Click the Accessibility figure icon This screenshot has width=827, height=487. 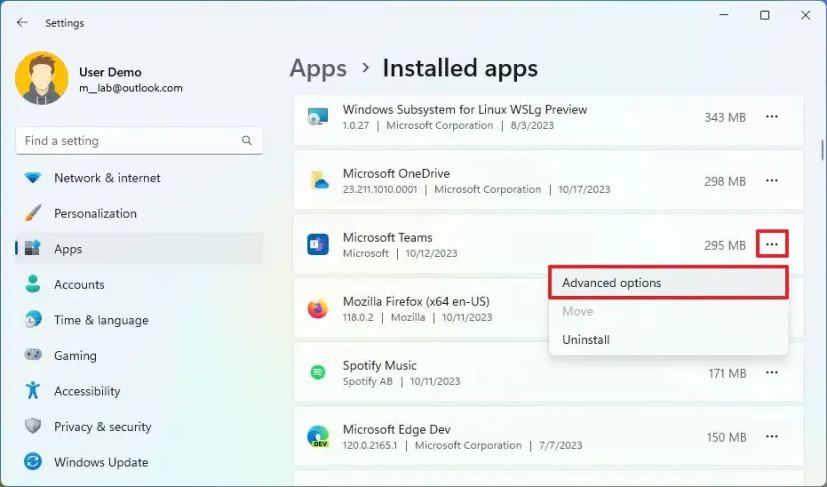tap(33, 390)
